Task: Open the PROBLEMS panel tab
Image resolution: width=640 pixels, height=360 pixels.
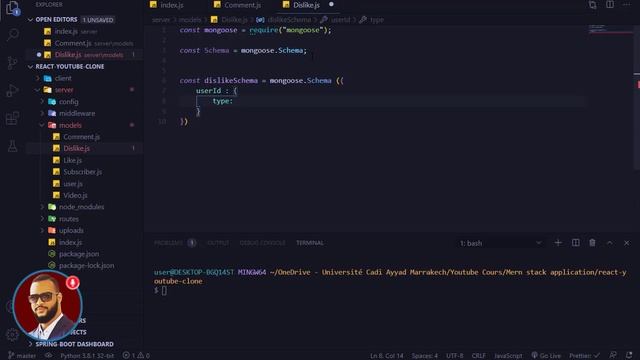Action: pos(168,243)
